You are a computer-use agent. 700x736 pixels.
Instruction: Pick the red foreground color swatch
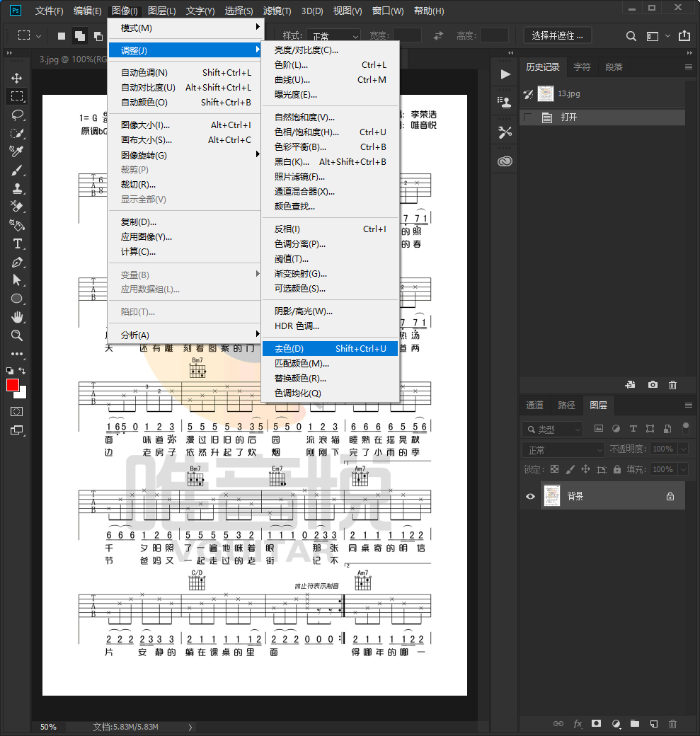tap(13, 386)
